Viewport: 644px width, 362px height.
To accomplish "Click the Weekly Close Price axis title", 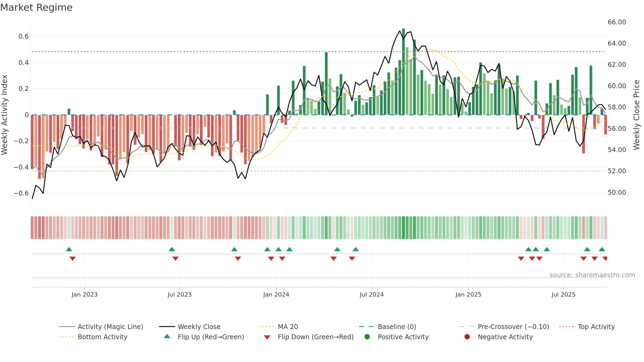I will (636, 115).
